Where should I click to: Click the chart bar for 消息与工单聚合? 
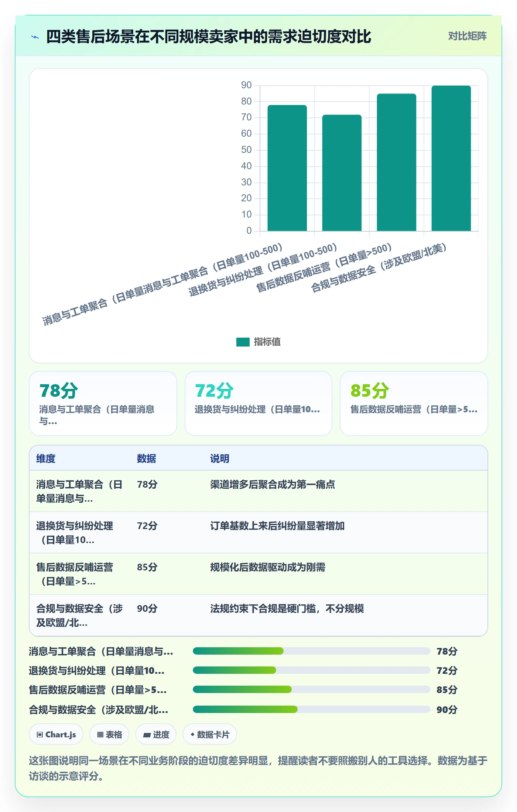coord(287,168)
